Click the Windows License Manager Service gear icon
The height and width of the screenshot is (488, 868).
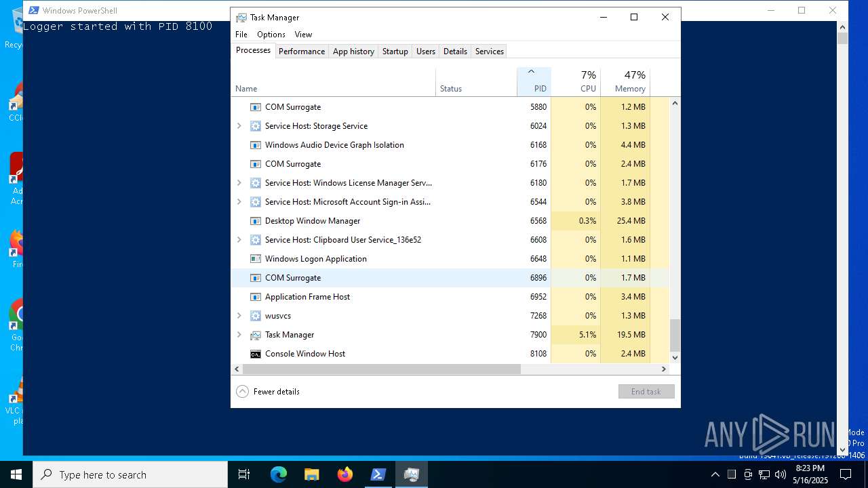256,183
